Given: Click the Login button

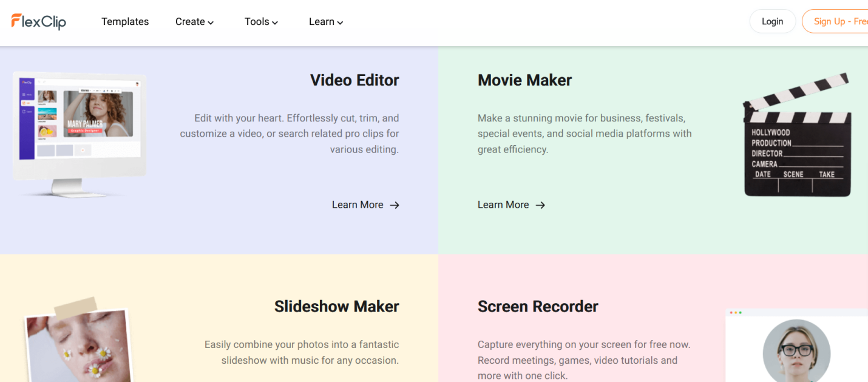Looking at the screenshot, I should click(x=772, y=21).
